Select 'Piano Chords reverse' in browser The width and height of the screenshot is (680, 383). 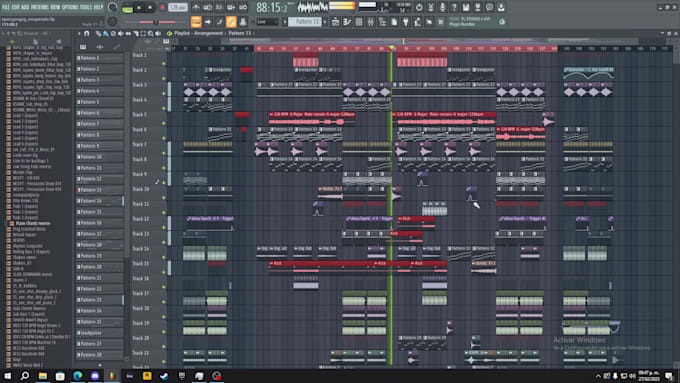pos(33,223)
